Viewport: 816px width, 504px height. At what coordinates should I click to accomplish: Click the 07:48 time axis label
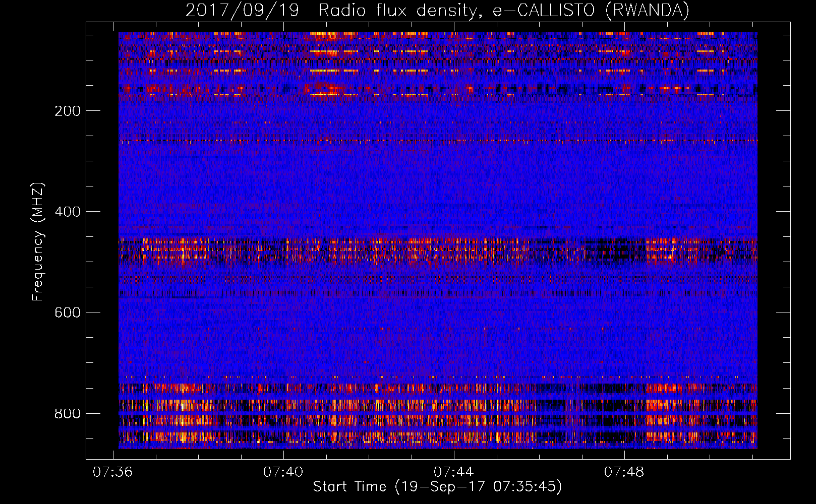[x=624, y=472]
